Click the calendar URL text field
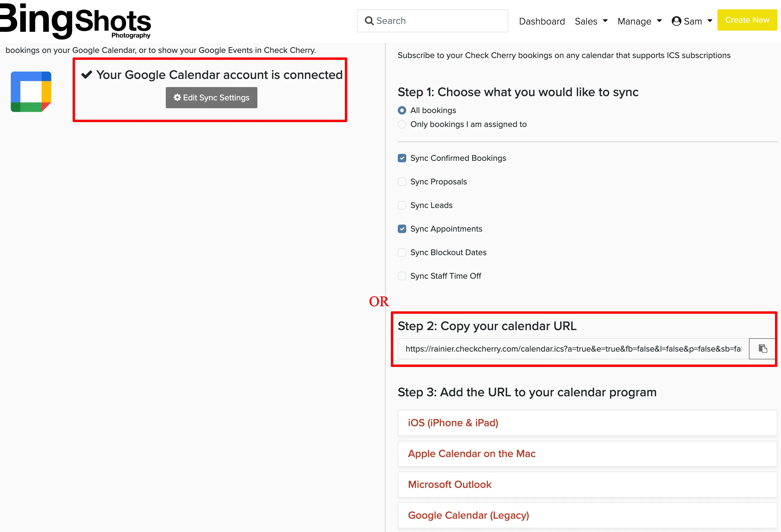Image resolution: width=781 pixels, height=532 pixels. 573,349
